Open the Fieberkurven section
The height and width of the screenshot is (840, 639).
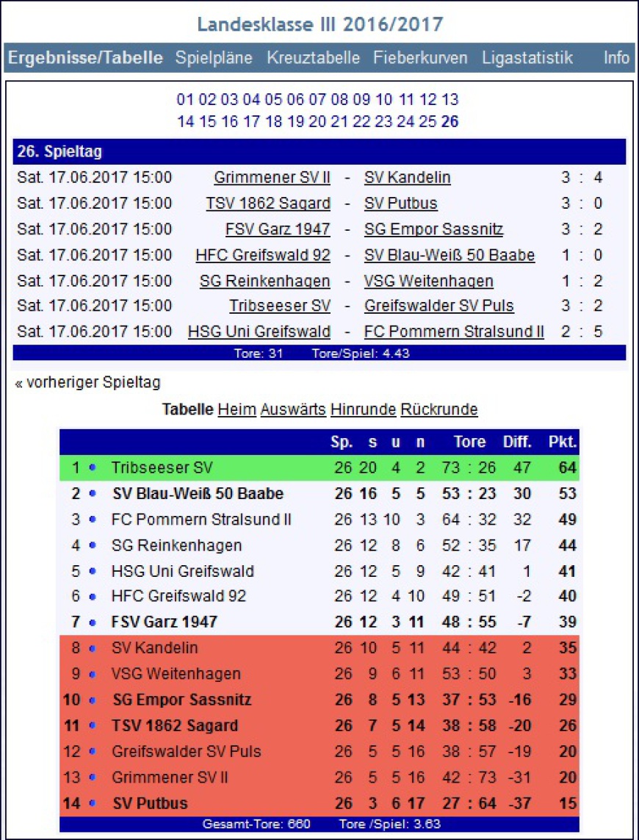(x=420, y=58)
